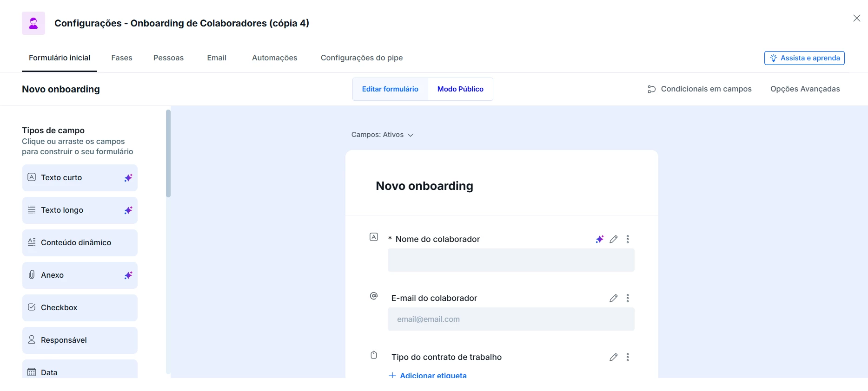Open three-dot menu for E-mail do colaborador
Image resolution: width=868 pixels, height=391 pixels.
pos(628,298)
